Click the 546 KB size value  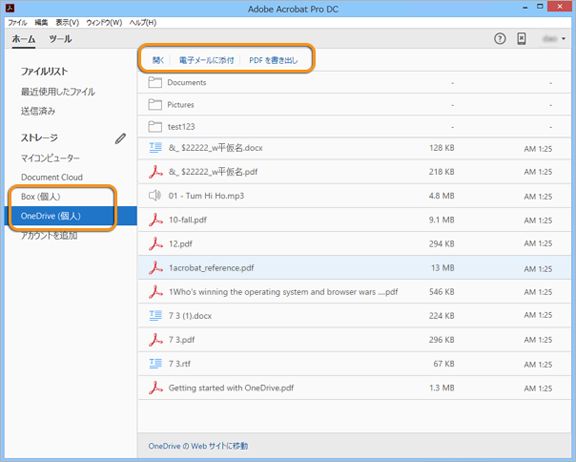(442, 292)
